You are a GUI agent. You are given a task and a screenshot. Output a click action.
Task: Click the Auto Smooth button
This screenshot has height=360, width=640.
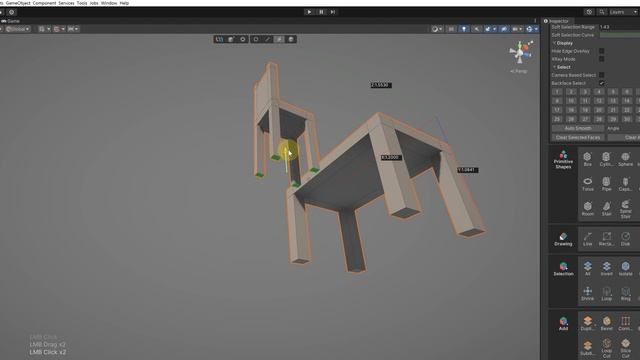pos(578,128)
